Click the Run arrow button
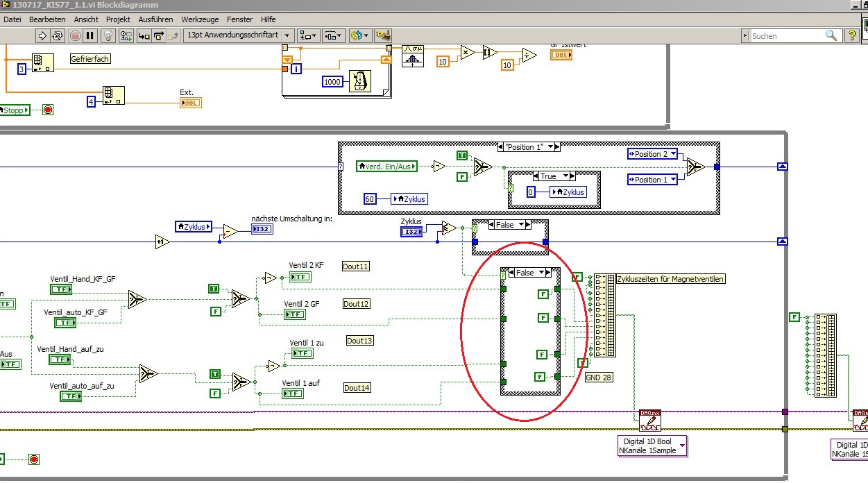This screenshot has width=868, height=483. point(42,35)
